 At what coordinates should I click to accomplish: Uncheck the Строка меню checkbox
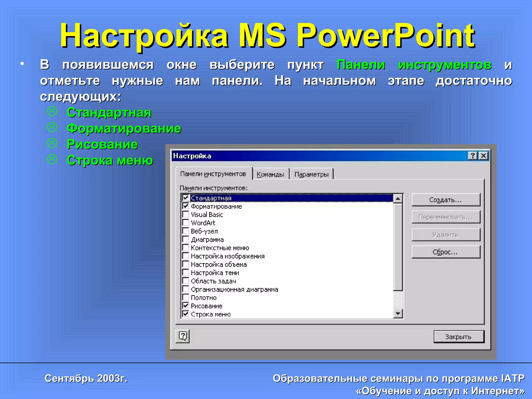pos(185,314)
